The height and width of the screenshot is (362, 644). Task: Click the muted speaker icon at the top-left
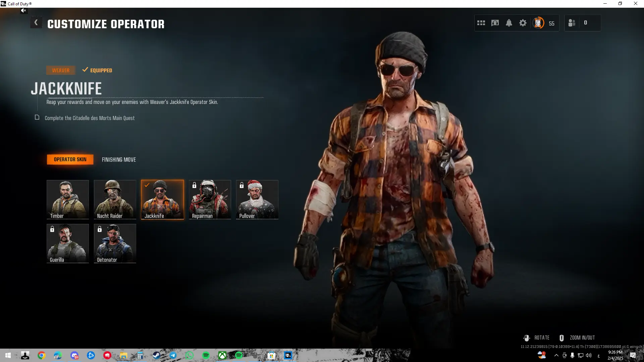pyautogui.click(x=23, y=11)
